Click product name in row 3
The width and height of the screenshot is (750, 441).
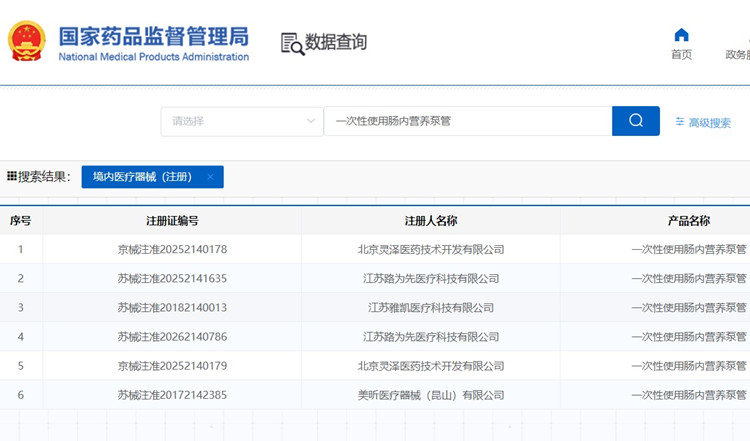pos(689,308)
